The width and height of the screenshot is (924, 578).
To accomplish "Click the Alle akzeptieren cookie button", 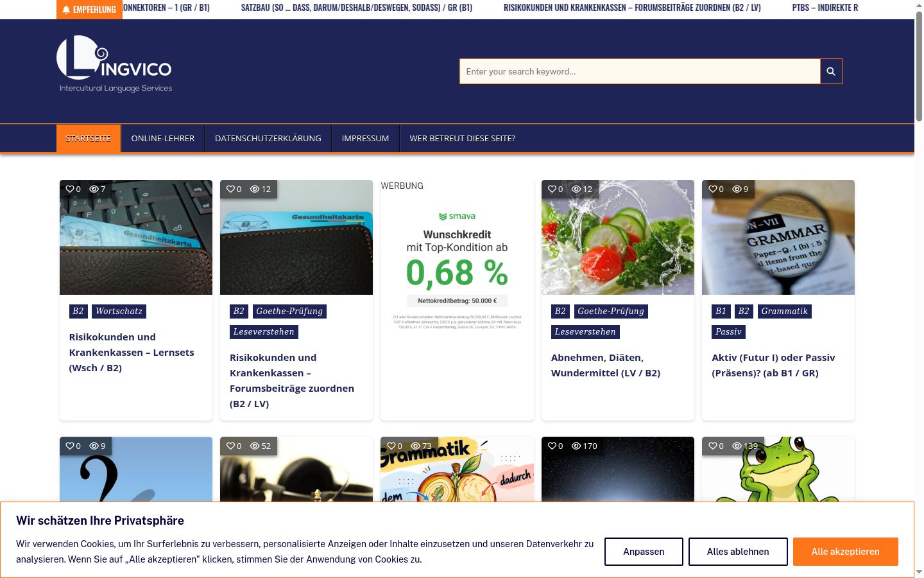I will tap(846, 552).
